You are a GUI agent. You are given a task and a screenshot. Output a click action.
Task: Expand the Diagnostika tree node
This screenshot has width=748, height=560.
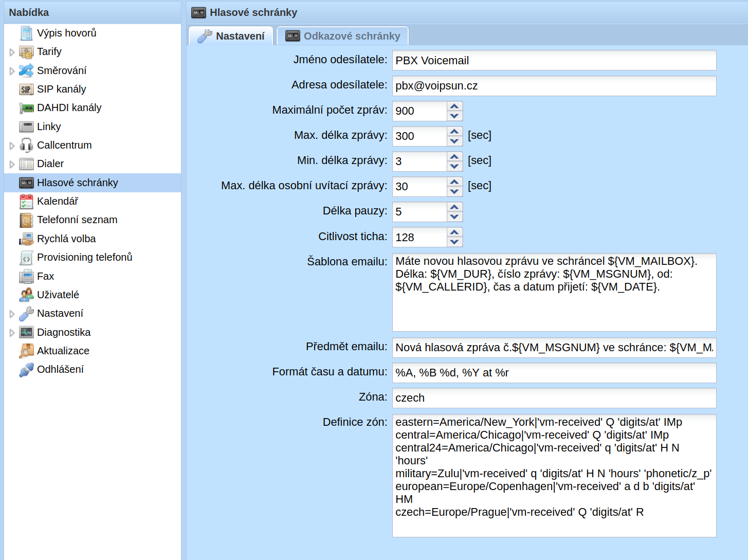point(12,333)
